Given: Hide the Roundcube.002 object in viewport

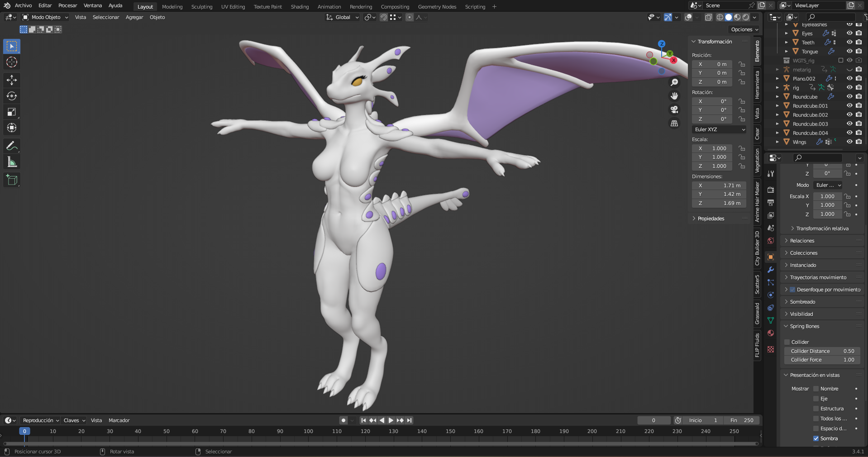Looking at the screenshot, I should click(849, 114).
